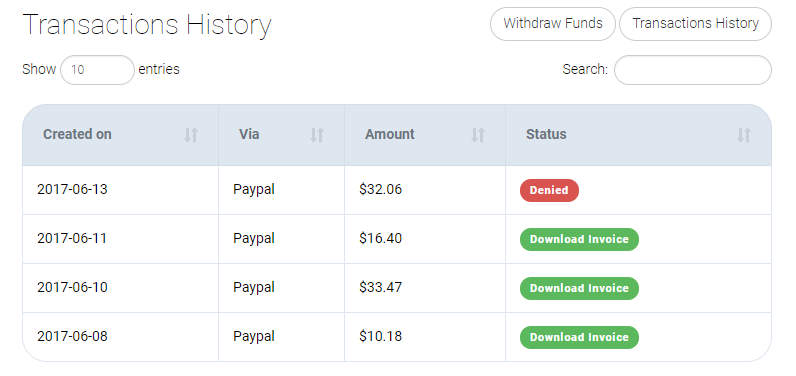Open the Transactions History button
The height and width of the screenshot is (376, 796).
click(x=695, y=24)
